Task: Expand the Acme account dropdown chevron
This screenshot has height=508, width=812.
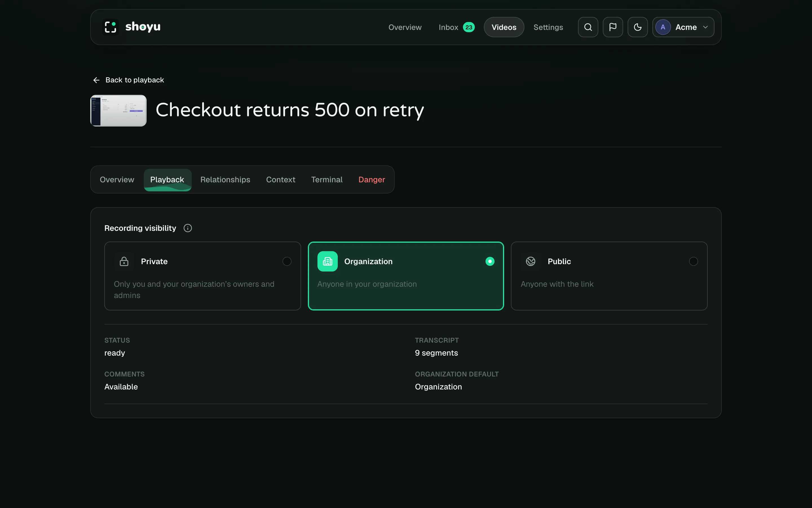Action: 705,27
